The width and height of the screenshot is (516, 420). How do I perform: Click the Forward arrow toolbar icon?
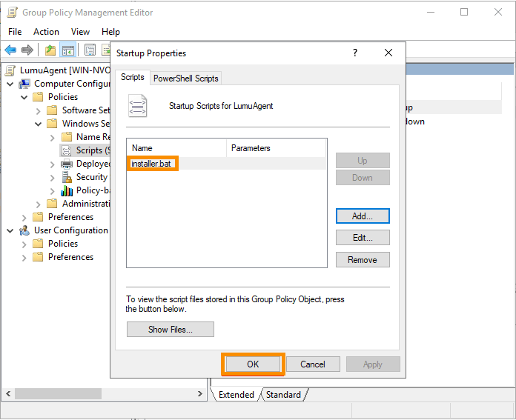point(27,50)
